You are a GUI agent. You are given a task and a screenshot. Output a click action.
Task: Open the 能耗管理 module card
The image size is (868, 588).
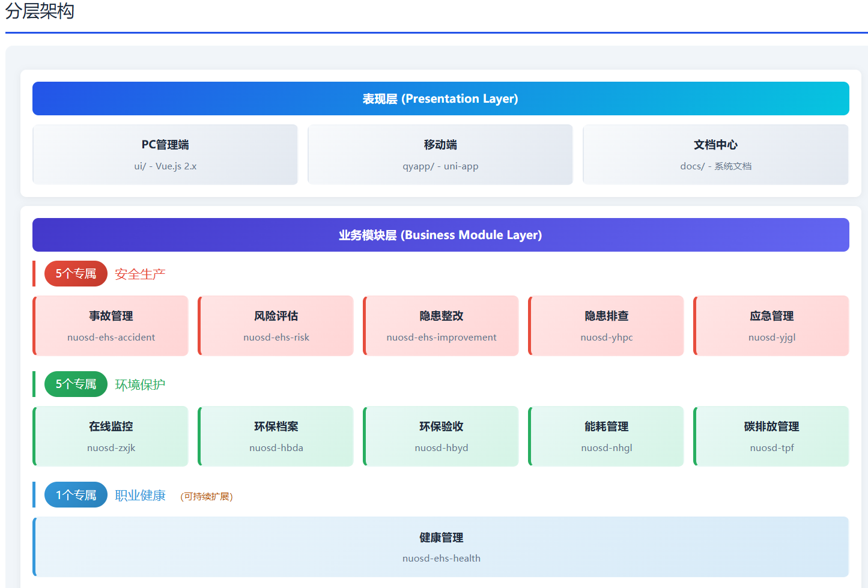click(607, 436)
